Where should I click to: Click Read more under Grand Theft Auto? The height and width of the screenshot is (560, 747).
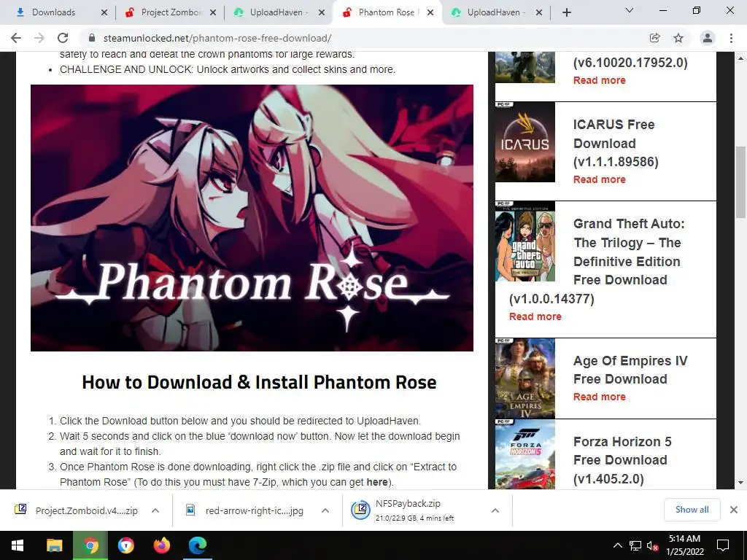(x=535, y=316)
